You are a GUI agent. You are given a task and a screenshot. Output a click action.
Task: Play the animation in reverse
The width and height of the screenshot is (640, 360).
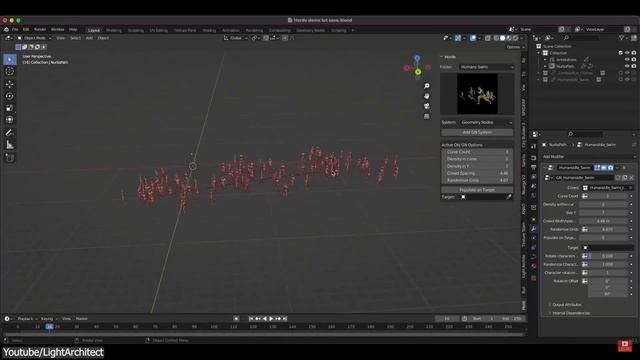pyautogui.click(x=265, y=319)
